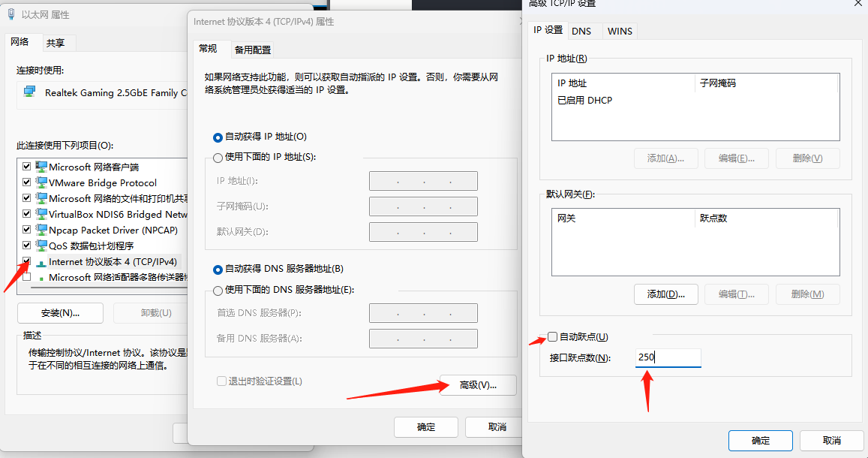Click 删除(V) button for IP address
Viewport: 868px width, 458px height.
click(x=808, y=158)
